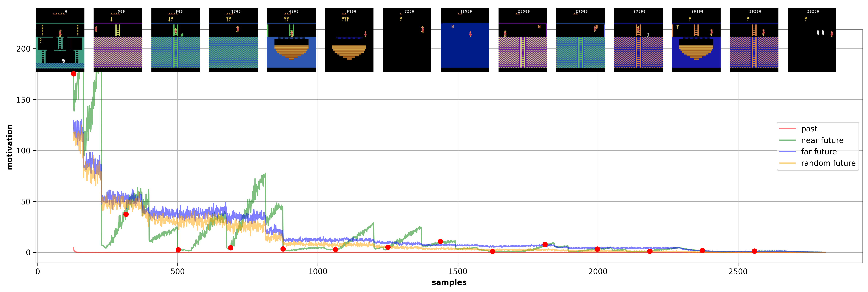Click the 1500 tick on x-axis
Image resolution: width=868 pixels, height=292 pixels.
(458, 271)
